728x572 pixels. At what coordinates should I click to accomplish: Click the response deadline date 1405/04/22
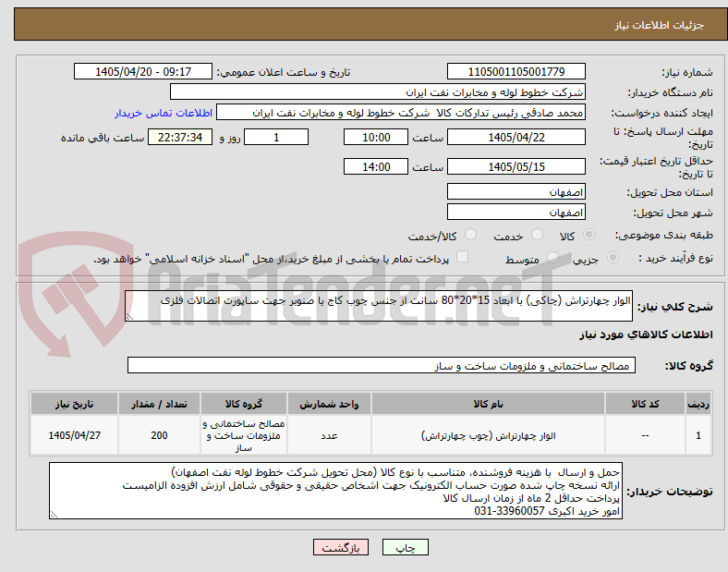(516, 137)
